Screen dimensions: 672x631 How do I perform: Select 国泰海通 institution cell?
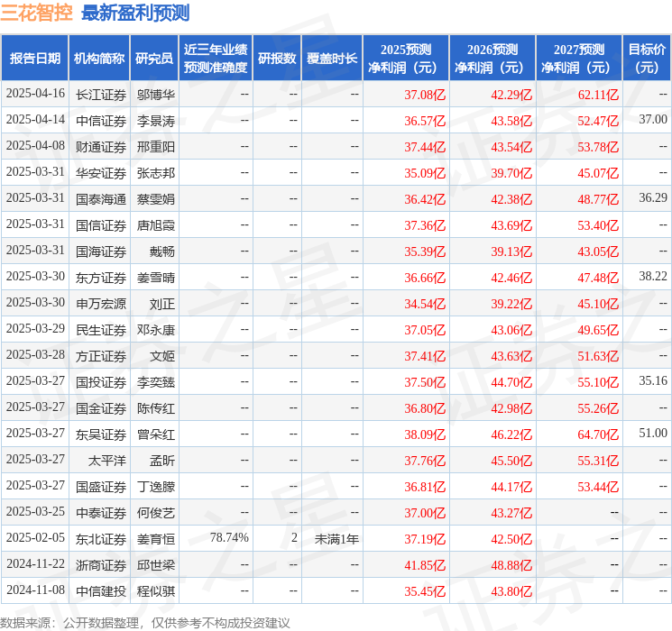pos(101,199)
